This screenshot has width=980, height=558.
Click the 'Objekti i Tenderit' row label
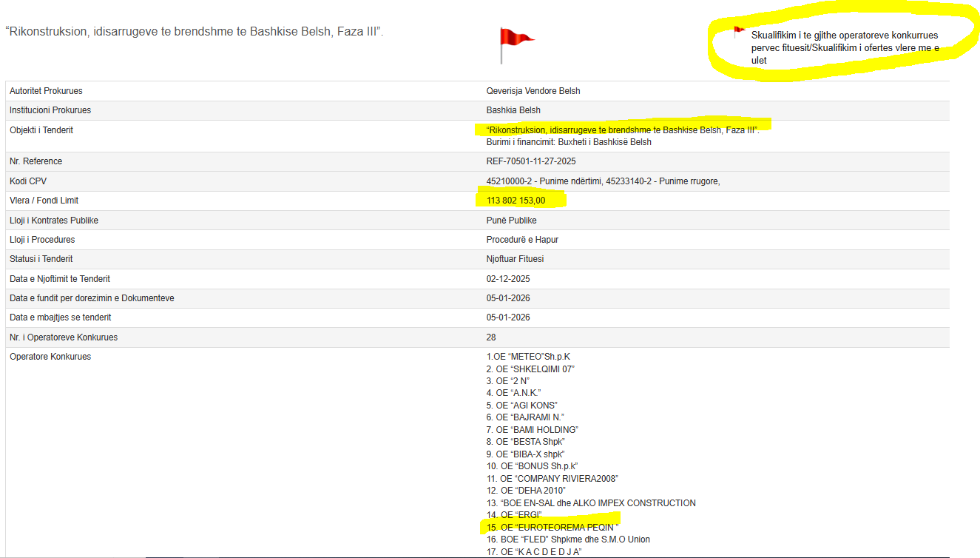click(41, 130)
